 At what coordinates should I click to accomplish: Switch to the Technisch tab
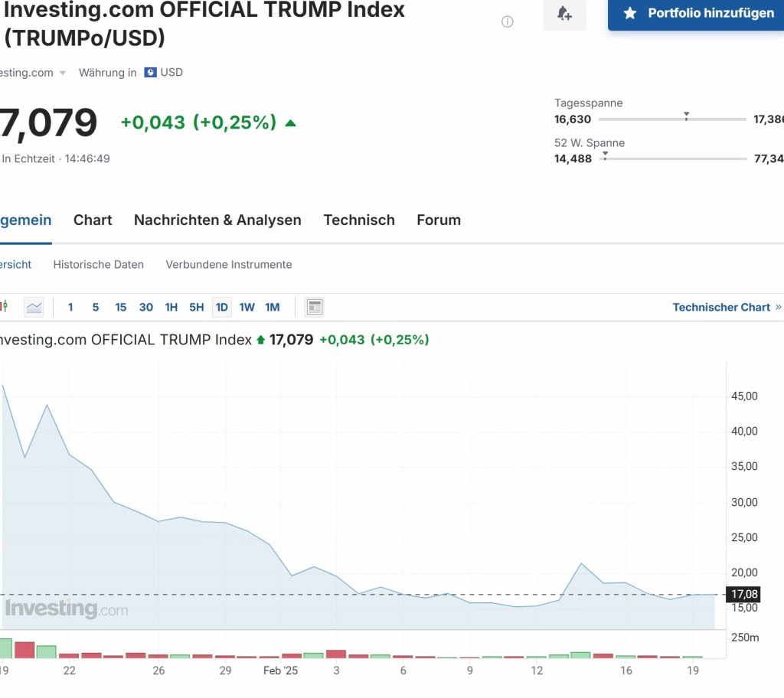tap(359, 220)
